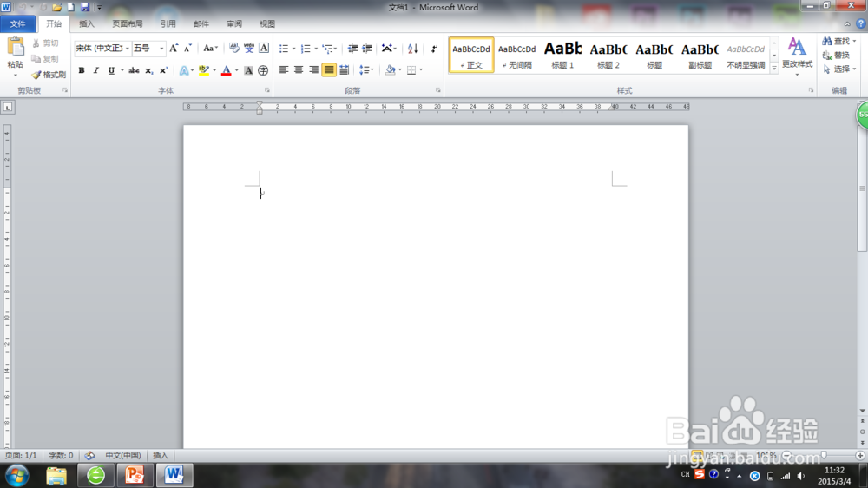Toggle character shading

tap(248, 70)
